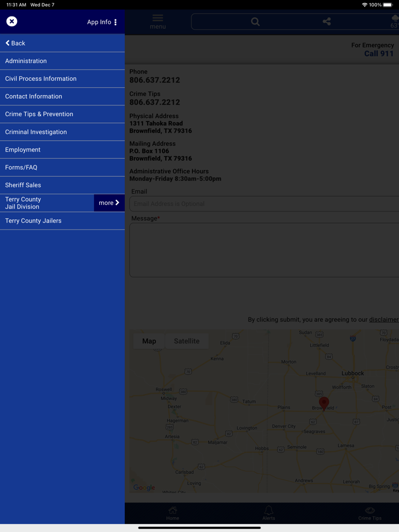The height and width of the screenshot is (532, 399).
Task: Tap the hamburger menu icon
Action: pyautogui.click(x=158, y=22)
